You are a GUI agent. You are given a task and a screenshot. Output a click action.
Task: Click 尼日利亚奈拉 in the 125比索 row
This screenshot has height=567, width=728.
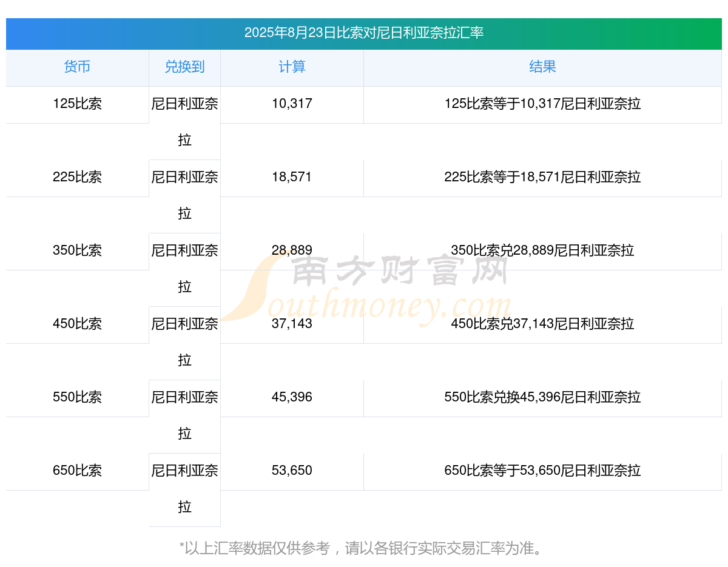184,122
